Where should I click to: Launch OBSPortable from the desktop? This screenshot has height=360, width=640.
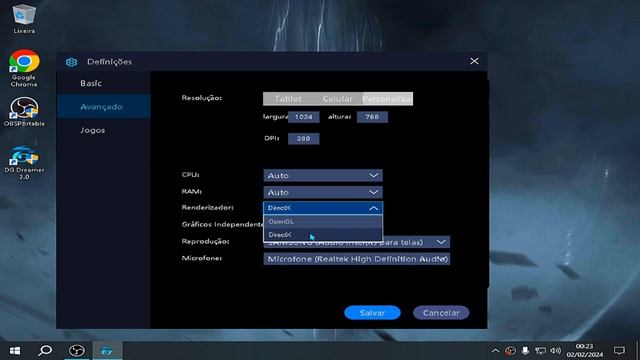(x=24, y=112)
